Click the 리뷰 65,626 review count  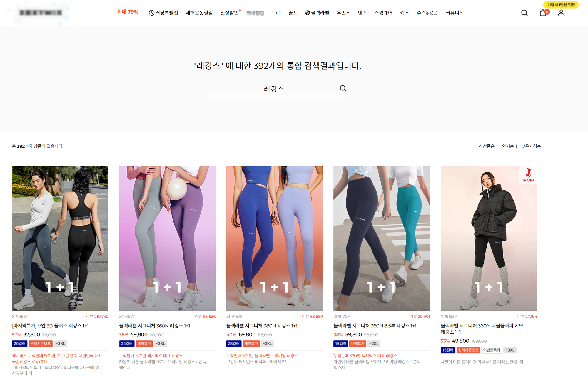[x=205, y=316]
